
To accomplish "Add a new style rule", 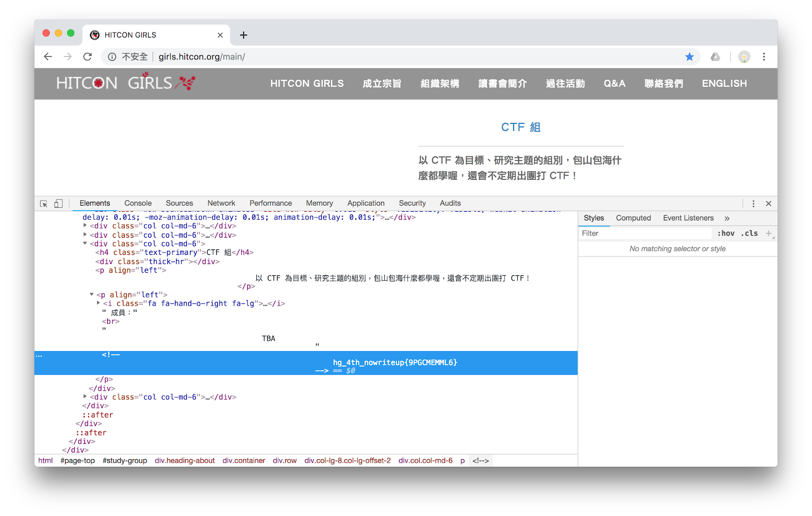I will point(768,234).
